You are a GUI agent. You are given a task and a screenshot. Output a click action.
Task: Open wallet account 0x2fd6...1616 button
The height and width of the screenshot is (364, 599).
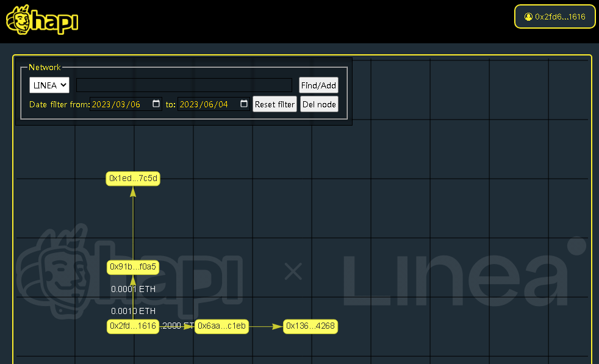(x=554, y=17)
